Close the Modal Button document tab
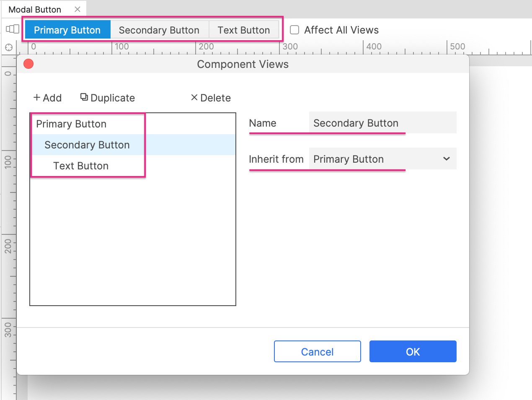532x400 pixels. (x=77, y=9)
